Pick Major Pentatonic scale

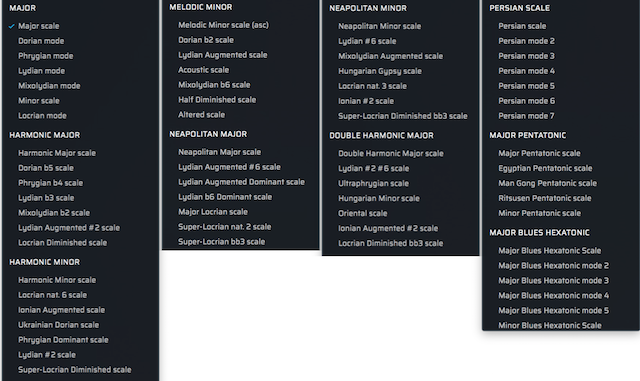coord(539,153)
